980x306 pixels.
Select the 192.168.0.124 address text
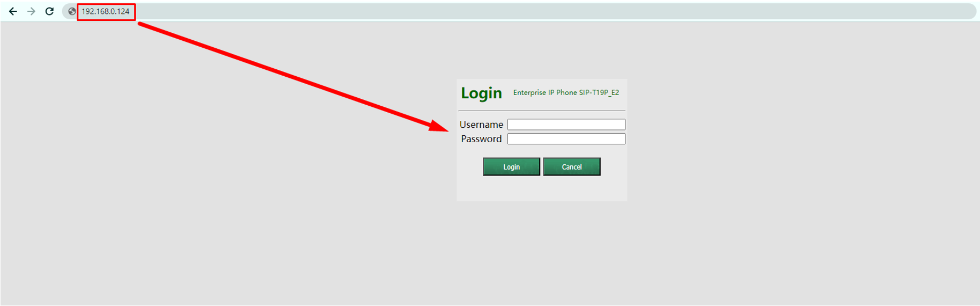point(106,11)
